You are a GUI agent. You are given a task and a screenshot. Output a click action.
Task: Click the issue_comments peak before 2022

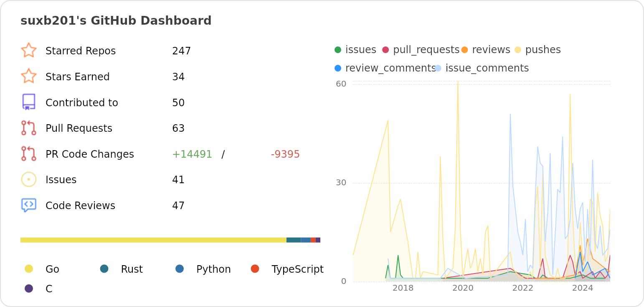(510, 114)
